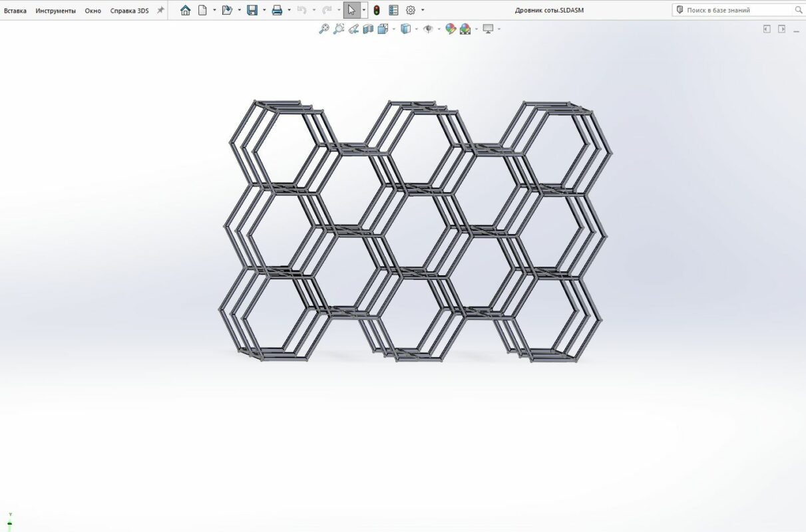The height and width of the screenshot is (532, 806).
Task: Expand the Save button dropdown arrow
Action: [264, 10]
